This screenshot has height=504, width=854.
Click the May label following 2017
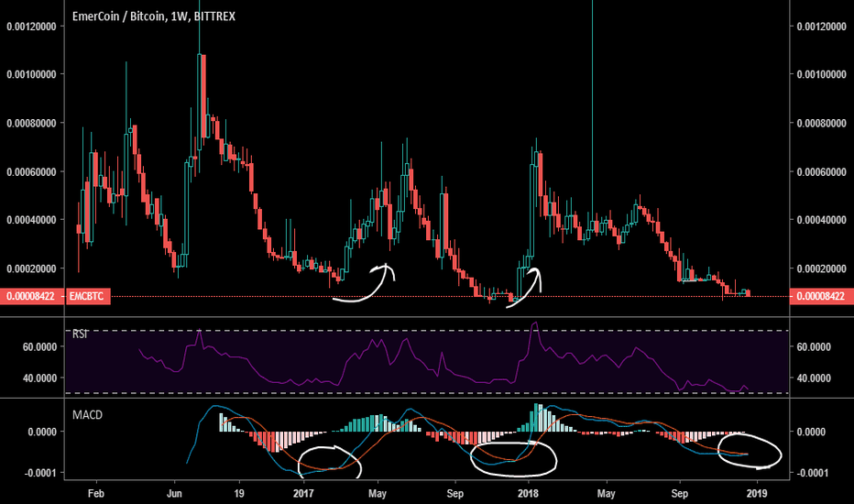click(377, 494)
